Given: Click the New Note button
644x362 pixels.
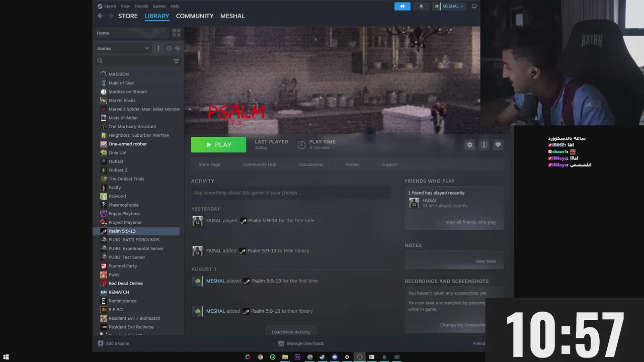Looking at the screenshot, I should point(486,261).
